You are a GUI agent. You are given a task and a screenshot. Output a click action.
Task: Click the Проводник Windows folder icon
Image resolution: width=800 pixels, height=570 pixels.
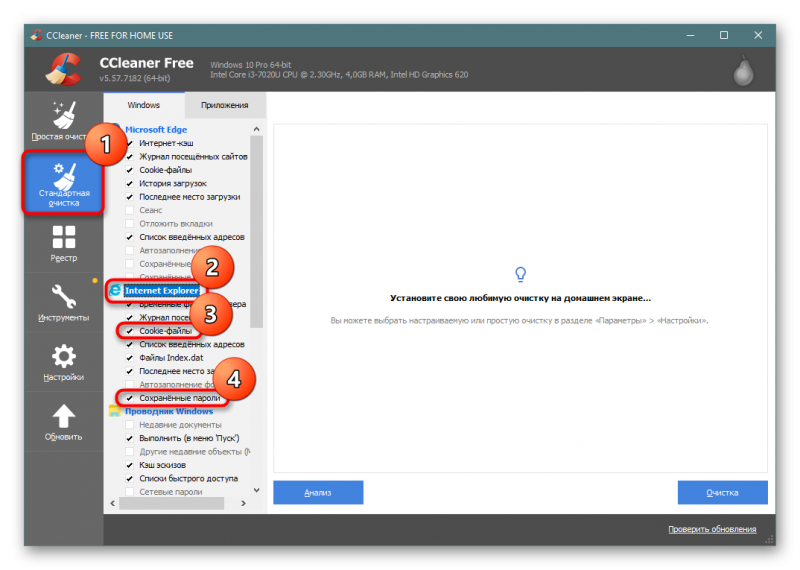114,411
